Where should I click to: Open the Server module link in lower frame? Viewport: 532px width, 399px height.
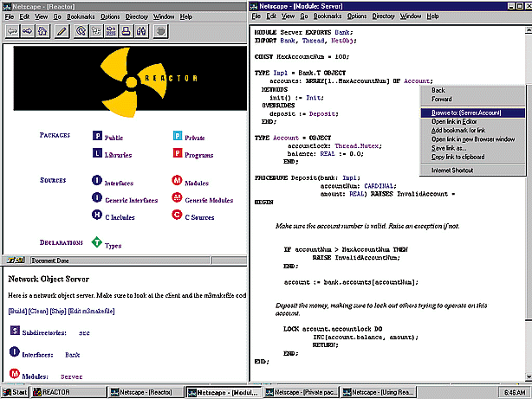[x=72, y=376]
